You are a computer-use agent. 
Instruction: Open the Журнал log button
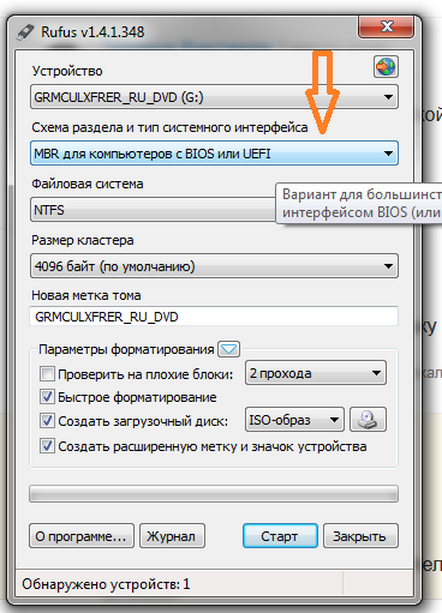[x=172, y=536]
